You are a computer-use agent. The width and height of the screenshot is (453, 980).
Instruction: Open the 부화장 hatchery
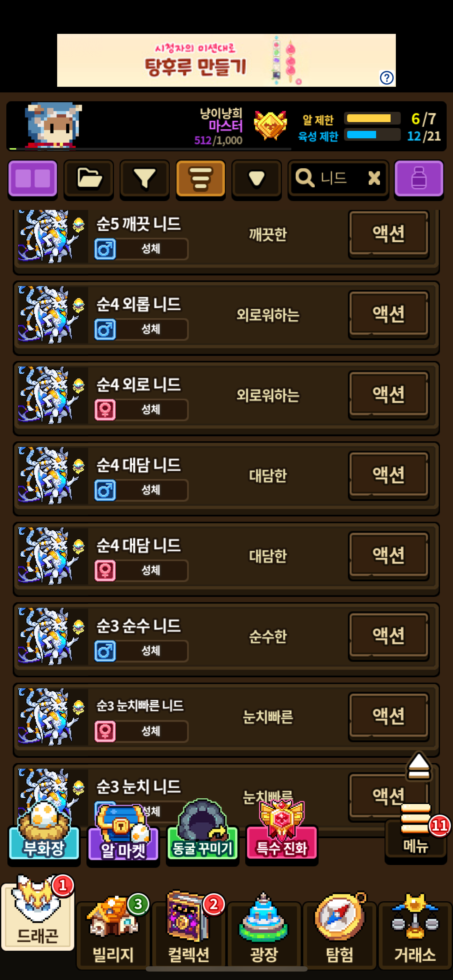coord(44,833)
